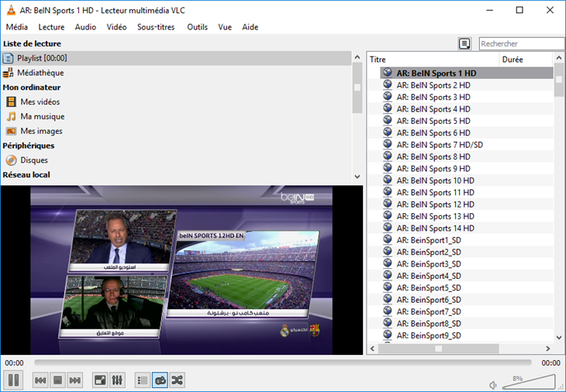Toggle the playlist view button
Viewport: 566px width, 392px height.
[x=143, y=380]
